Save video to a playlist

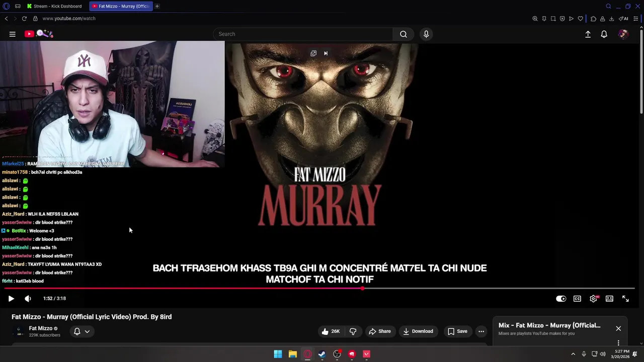point(457,331)
